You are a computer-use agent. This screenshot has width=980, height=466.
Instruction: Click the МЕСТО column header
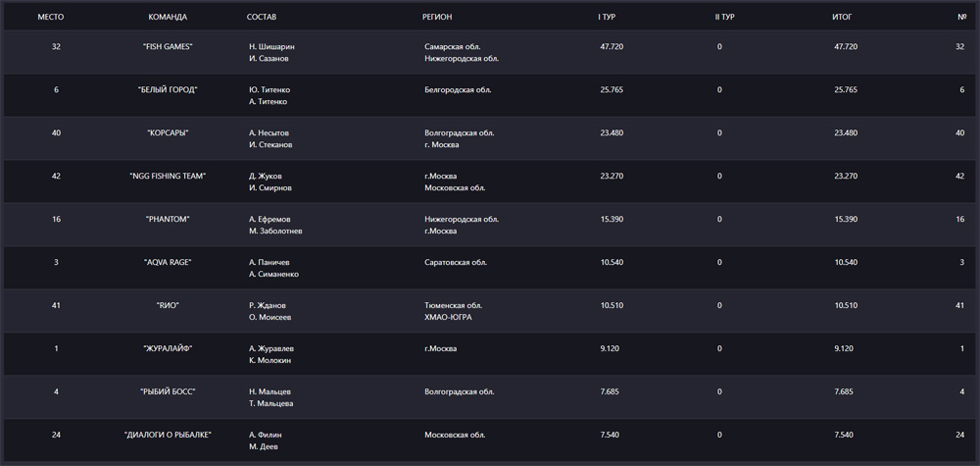click(x=50, y=17)
